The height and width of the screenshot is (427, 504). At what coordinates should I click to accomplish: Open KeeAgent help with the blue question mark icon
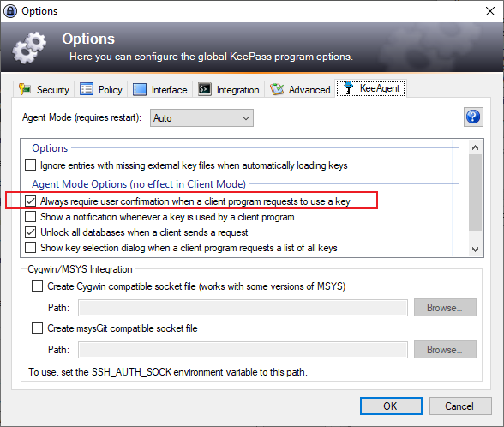473,117
